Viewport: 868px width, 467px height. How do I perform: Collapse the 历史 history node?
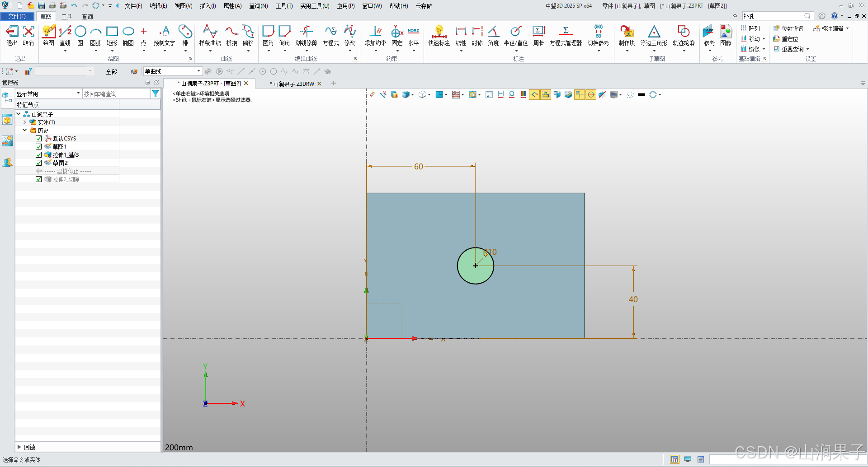(x=25, y=131)
